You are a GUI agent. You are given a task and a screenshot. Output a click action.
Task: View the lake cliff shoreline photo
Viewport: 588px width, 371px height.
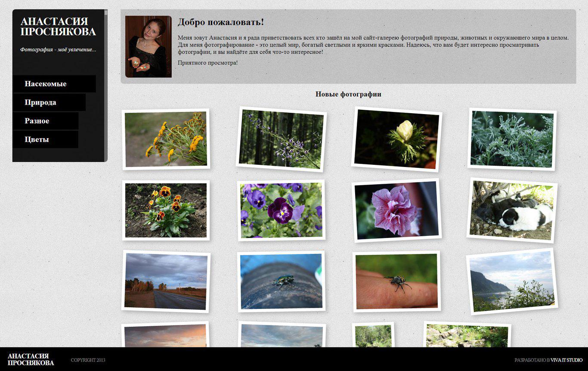pos(512,281)
